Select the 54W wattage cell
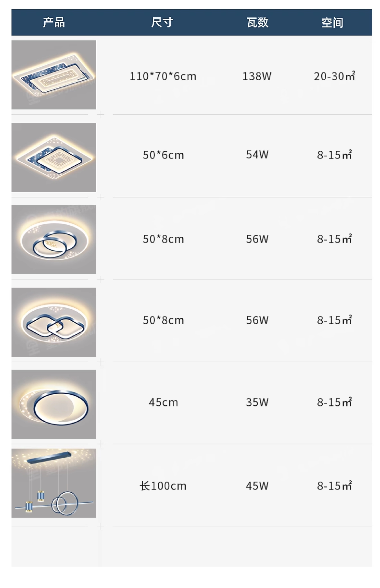Image resolution: width=380 pixels, height=588 pixels. (x=257, y=155)
